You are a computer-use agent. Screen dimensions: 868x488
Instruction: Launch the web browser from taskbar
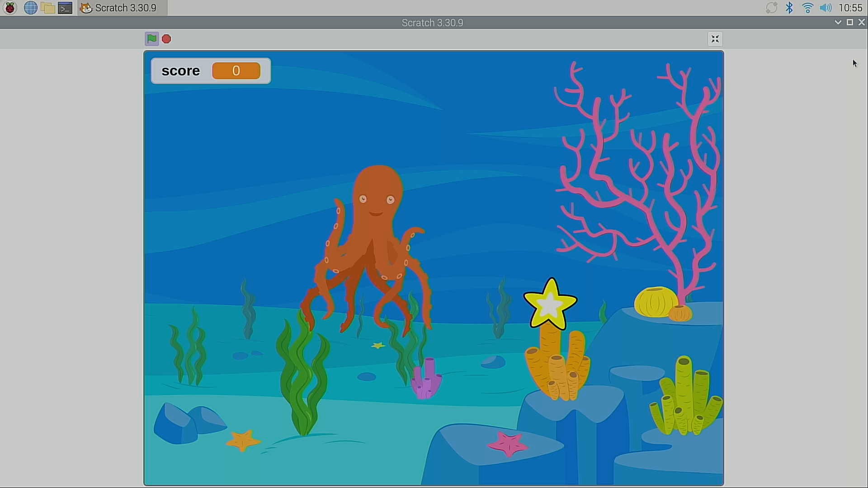[x=30, y=8]
